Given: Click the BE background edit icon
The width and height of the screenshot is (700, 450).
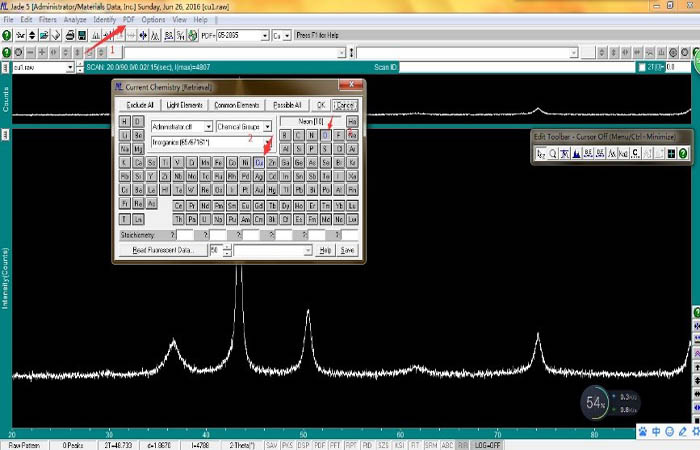Looking at the screenshot, I should coord(586,153).
